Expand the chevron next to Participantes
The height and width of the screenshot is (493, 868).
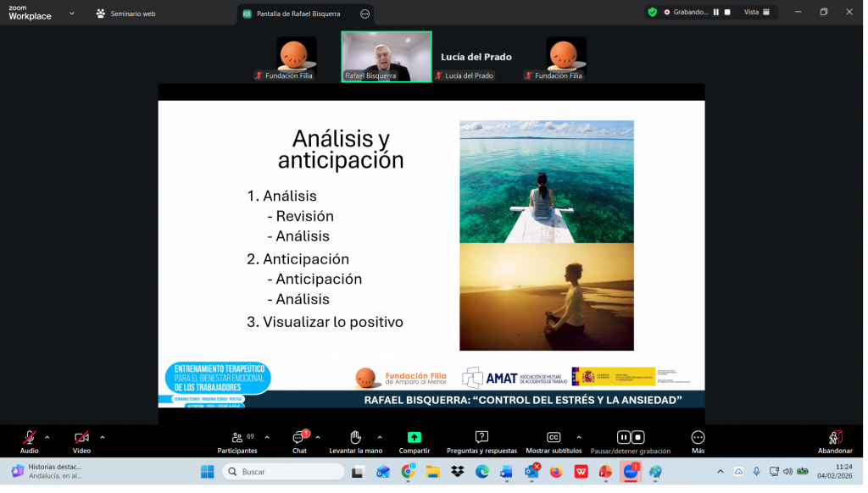(x=267, y=437)
